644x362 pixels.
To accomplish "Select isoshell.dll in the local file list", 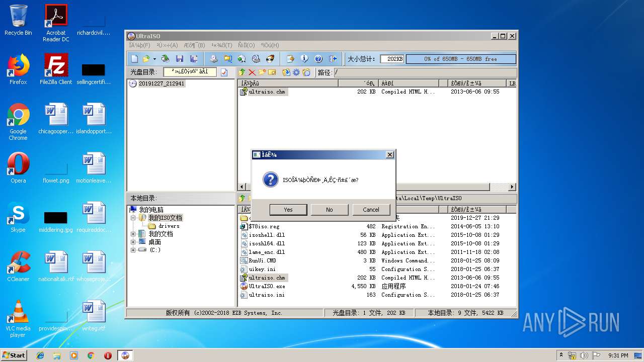I will click(267, 235).
